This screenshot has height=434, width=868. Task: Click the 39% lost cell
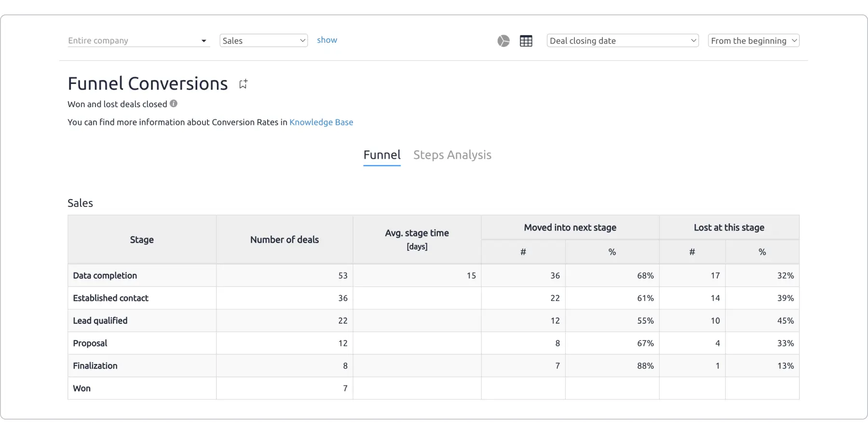click(762, 298)
